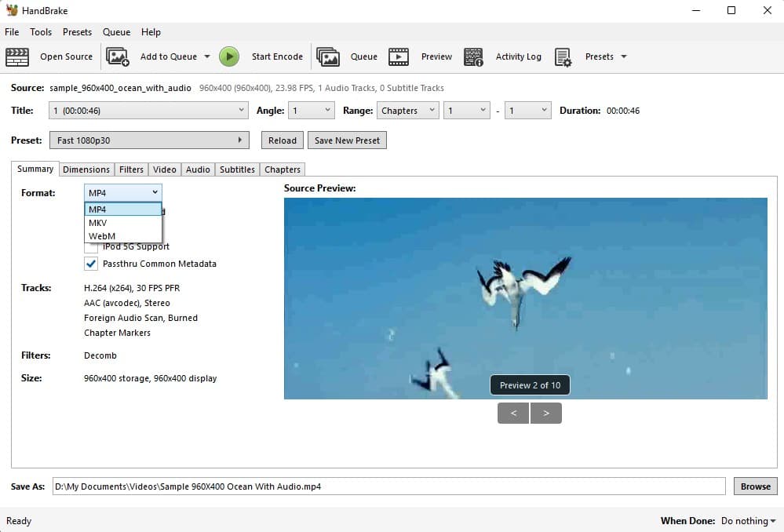Open the Queue with its toolbar icon
The height and width of the screenshot is (532, 784).
pos(328,56)
